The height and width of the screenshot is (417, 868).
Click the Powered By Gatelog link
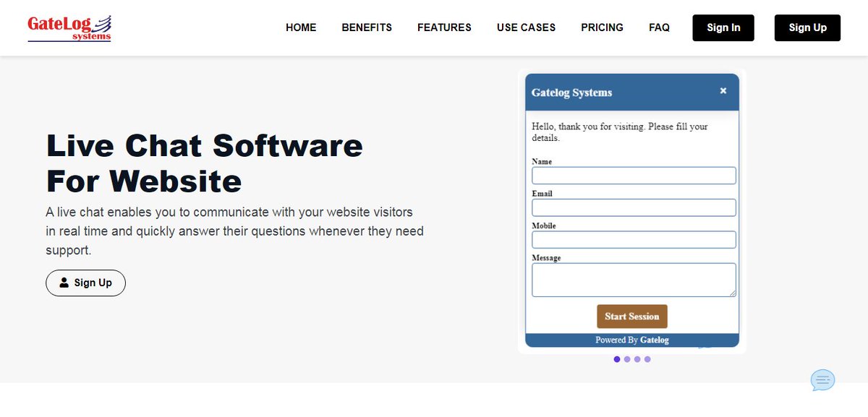coord(632,340)
